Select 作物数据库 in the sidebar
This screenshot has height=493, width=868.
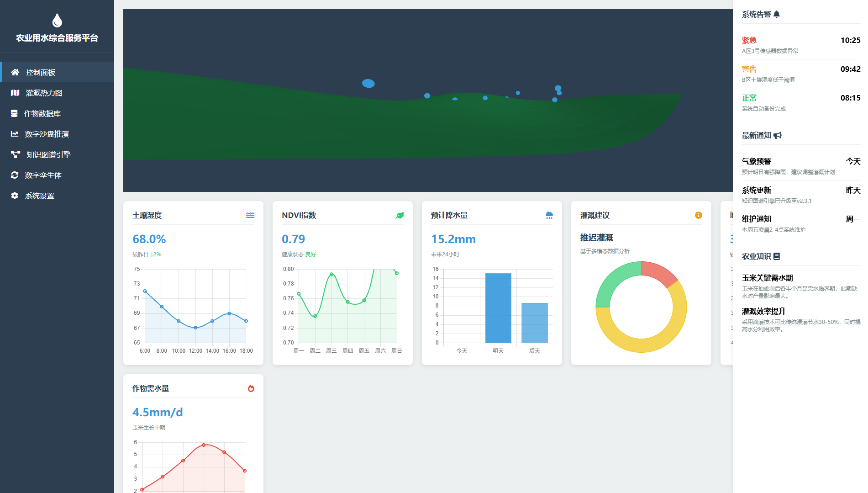pos(42,113)
